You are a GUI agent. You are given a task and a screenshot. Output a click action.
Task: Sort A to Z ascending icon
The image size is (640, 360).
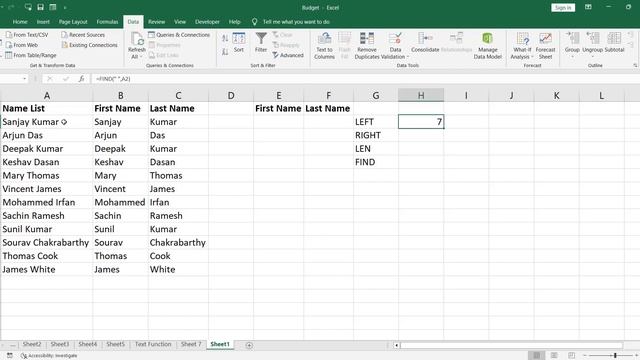[x=225, y=38]
